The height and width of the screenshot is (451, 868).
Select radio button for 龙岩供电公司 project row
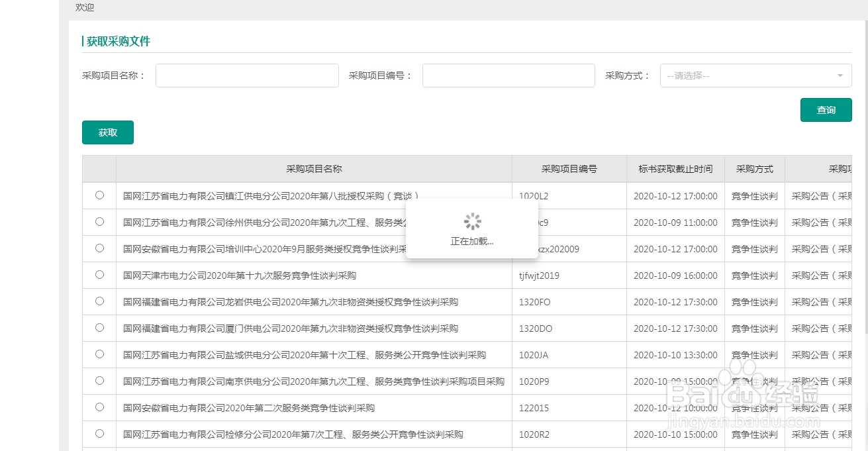[x=99, y=301]
